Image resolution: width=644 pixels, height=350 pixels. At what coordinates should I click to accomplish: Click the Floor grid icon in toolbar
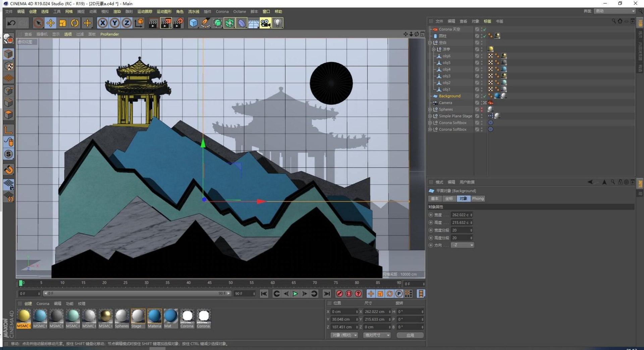point(254,23)
